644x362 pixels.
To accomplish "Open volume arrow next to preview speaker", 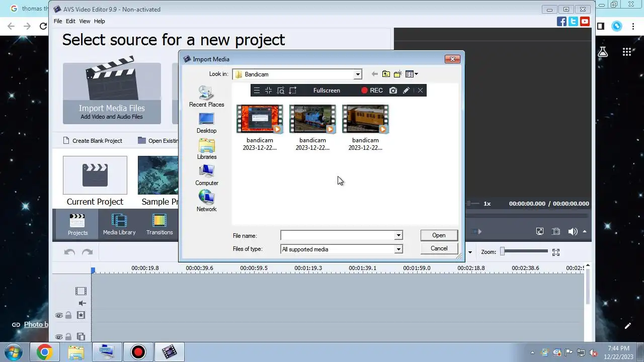I will click(585, 232).
